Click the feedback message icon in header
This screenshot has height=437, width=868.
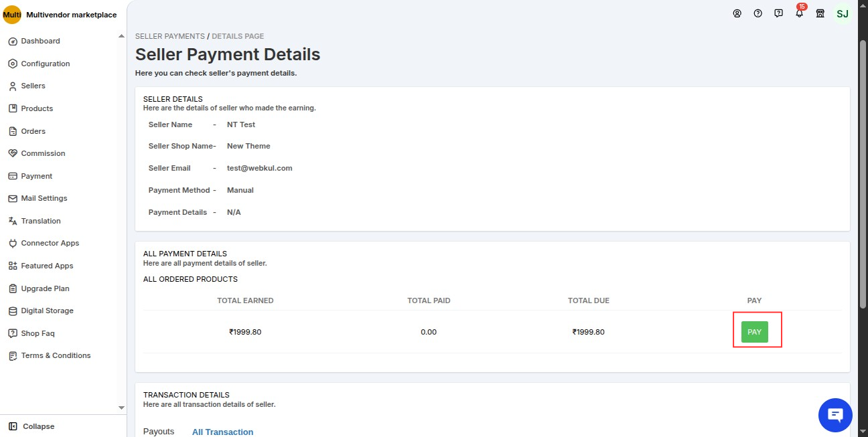[778, 13]
